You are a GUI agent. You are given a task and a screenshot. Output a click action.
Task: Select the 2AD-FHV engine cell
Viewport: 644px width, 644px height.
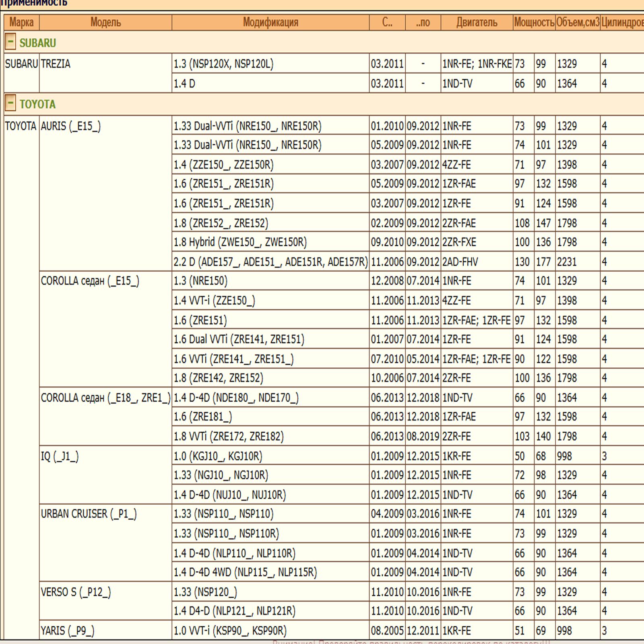pos(460,262)
